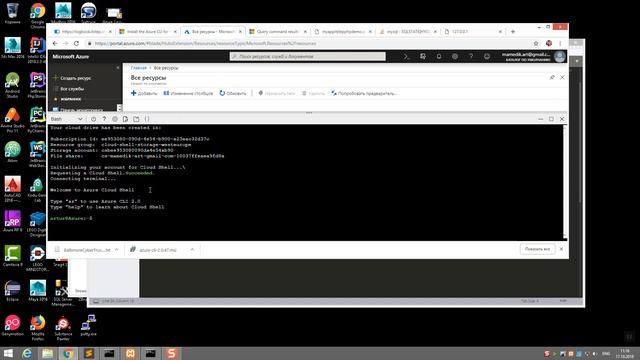Screen dimensions: 640x360
Task: Open Sublime Text taskbar icon
Action: pyautogui.click(x=89, y=353)
